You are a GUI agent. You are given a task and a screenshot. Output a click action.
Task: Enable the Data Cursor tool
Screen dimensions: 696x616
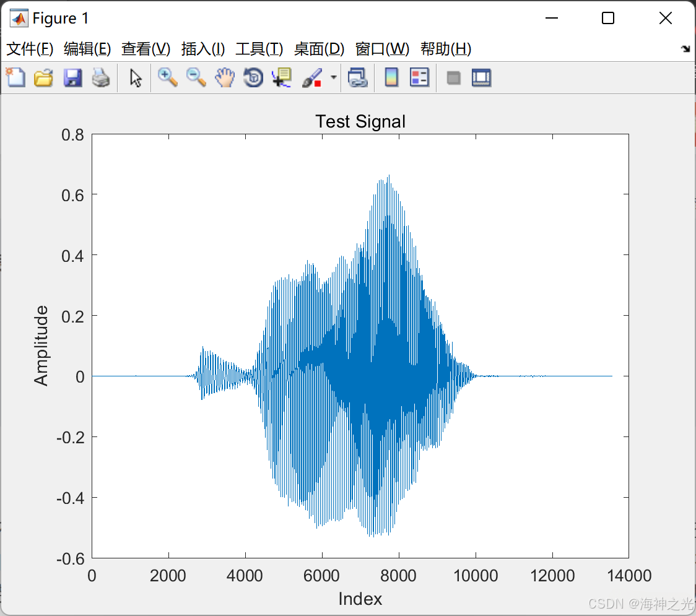pos(281,77)
